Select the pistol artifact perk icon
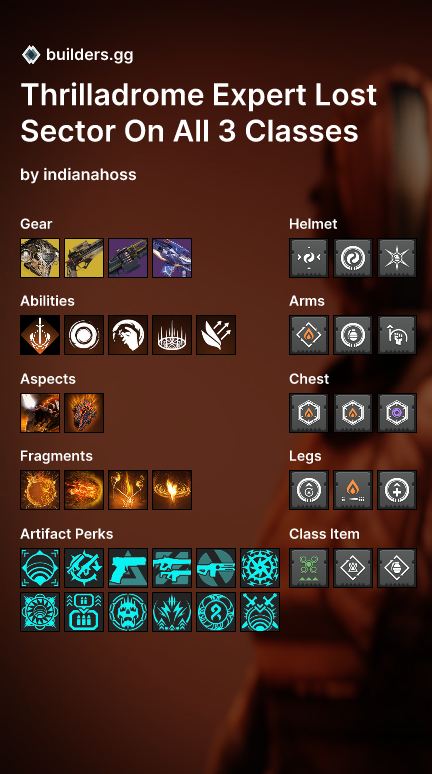432x774 pixels. 128,568
